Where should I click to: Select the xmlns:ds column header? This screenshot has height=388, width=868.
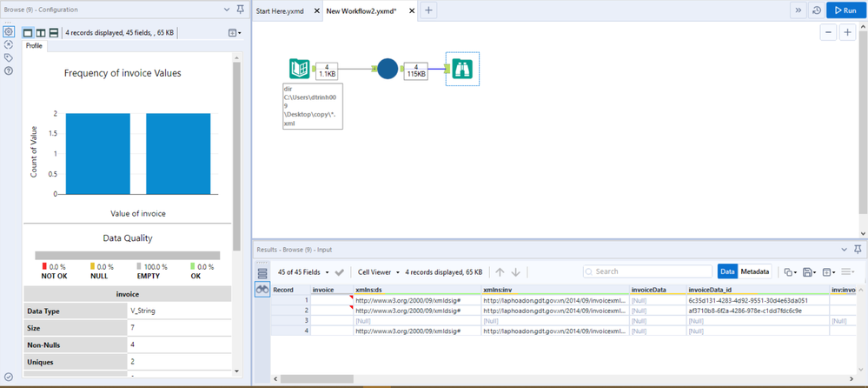point(417,290)
